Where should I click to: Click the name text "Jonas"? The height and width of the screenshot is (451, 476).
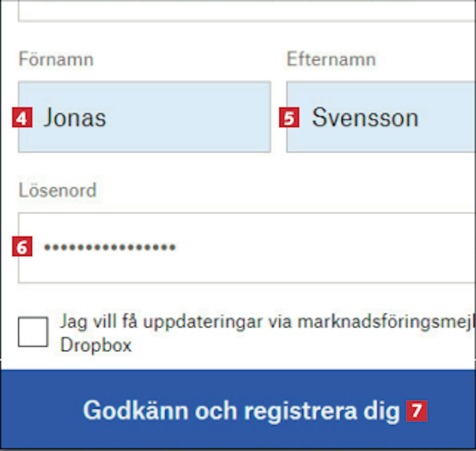[x=75, y=118]
